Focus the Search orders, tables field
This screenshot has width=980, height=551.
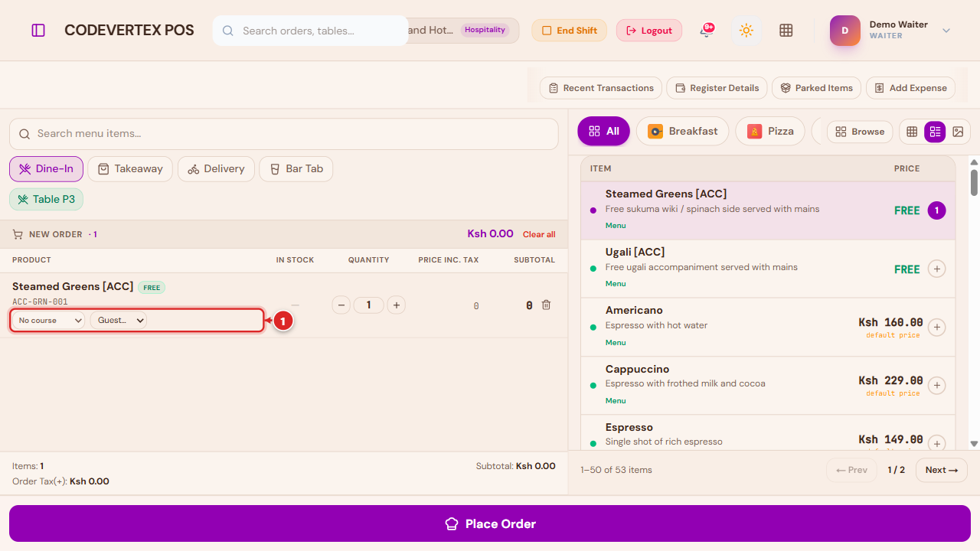310,31
